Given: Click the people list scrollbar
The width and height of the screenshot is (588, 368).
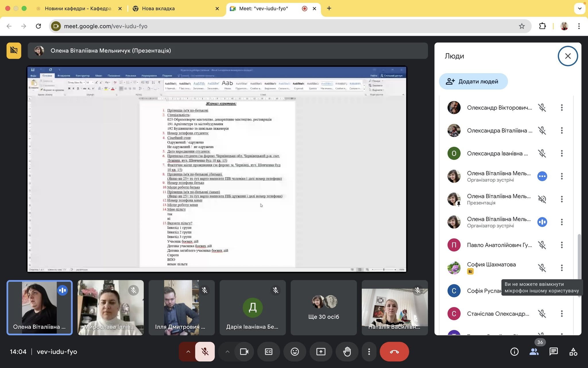Looking at the screenshot, I should [579, 265].
